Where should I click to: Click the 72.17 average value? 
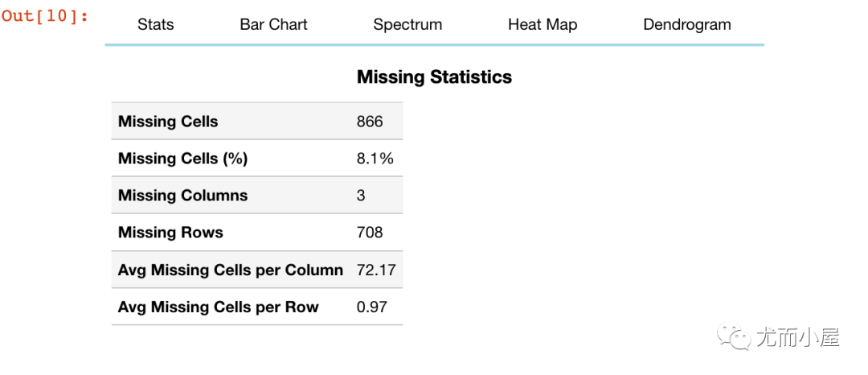(x=376, y=270)
